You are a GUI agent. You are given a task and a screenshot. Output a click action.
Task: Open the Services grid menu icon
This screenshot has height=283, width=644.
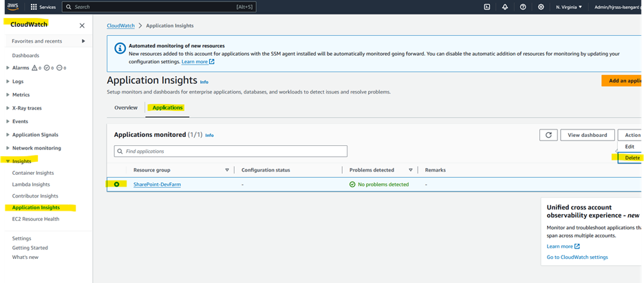[x=34, y=7]
